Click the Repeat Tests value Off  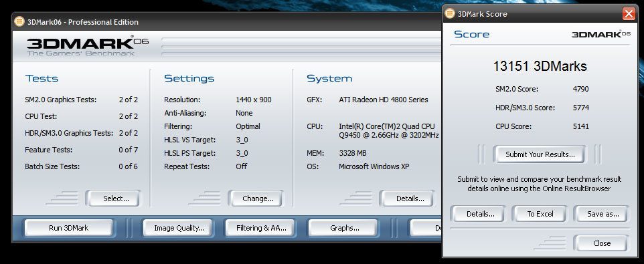pyautogui.click(x=242, y=166)
